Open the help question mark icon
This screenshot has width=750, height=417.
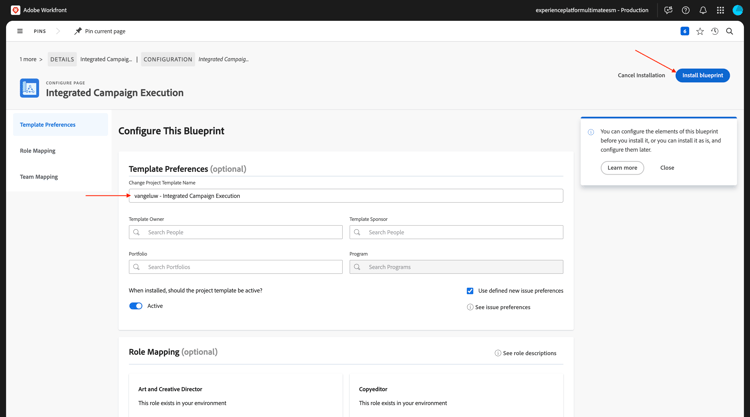tap(685, 10)
